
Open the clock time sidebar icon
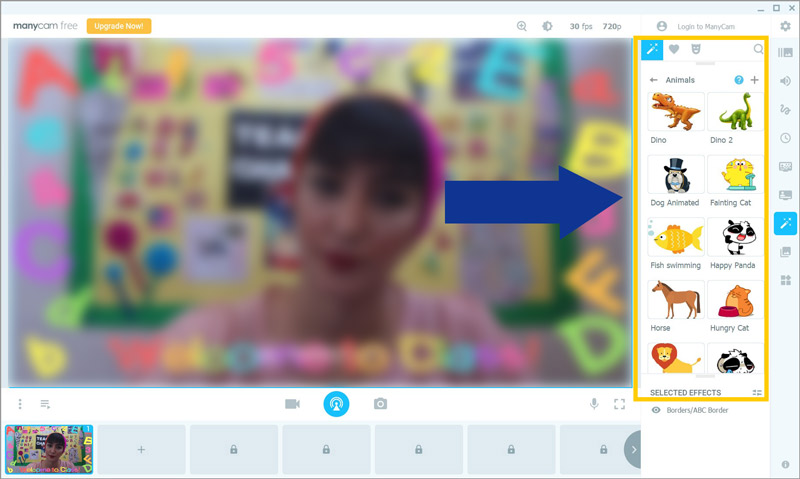(785, 138)
